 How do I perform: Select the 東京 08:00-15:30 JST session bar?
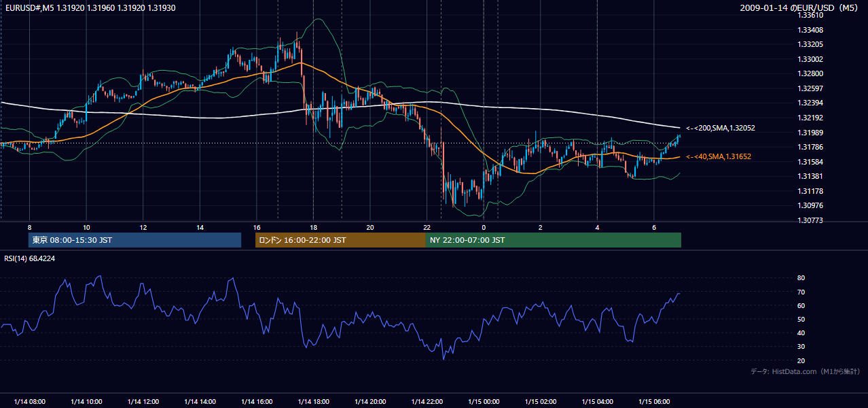coord(134,240)
